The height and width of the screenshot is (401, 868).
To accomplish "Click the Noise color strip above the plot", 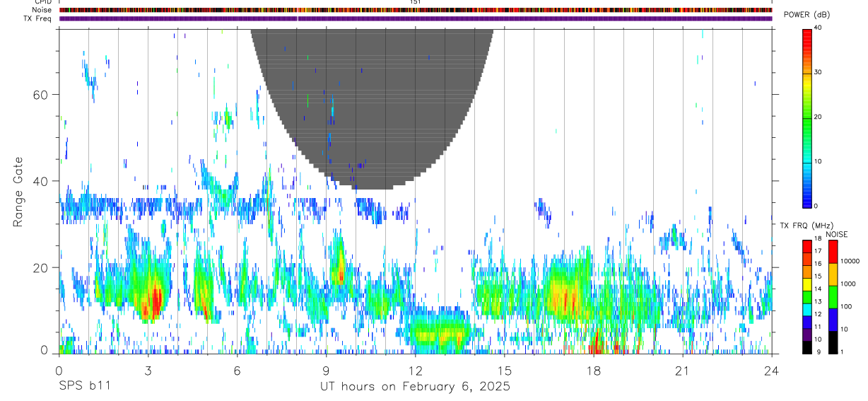I will [x=415, y=10].
